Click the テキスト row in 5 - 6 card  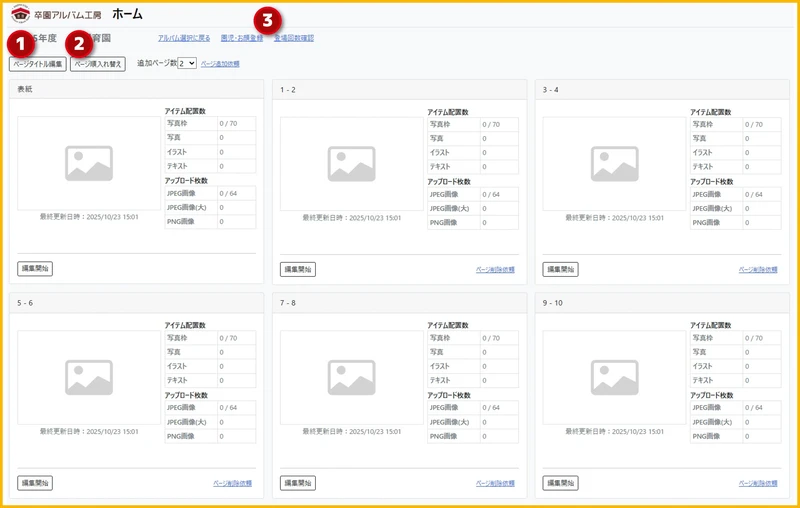[210, 380]
